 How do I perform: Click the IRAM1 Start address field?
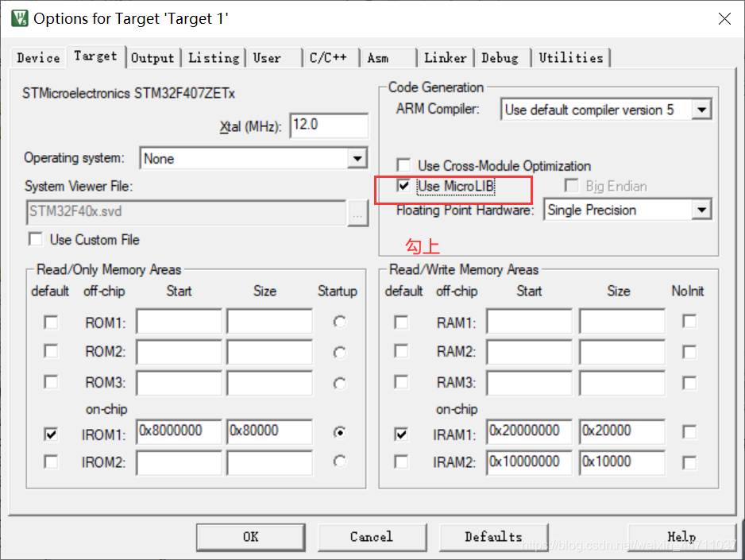529,431
